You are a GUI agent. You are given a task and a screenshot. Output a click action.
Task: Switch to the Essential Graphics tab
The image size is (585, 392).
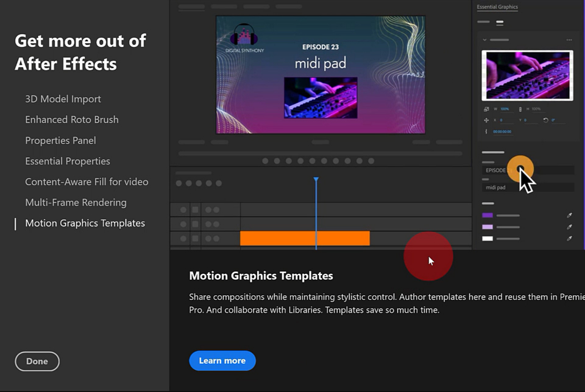pyautogui.click(x=497, y=7)
